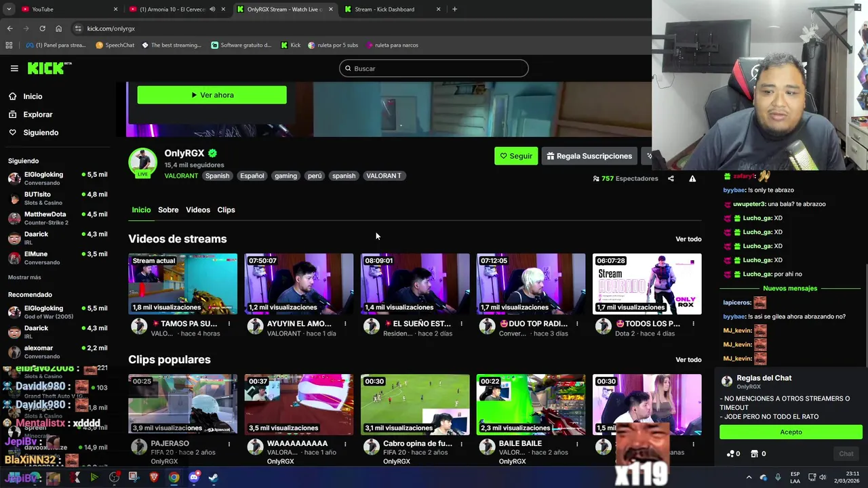Click Ver todo beside Videos de streams
This screenshot has width=868, height=488.
(688, 239)
